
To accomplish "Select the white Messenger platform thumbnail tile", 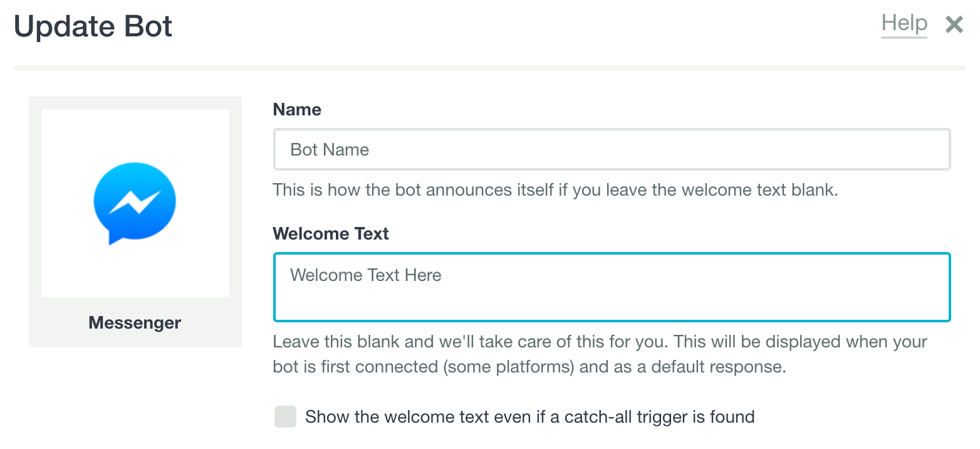I will 135,203.
